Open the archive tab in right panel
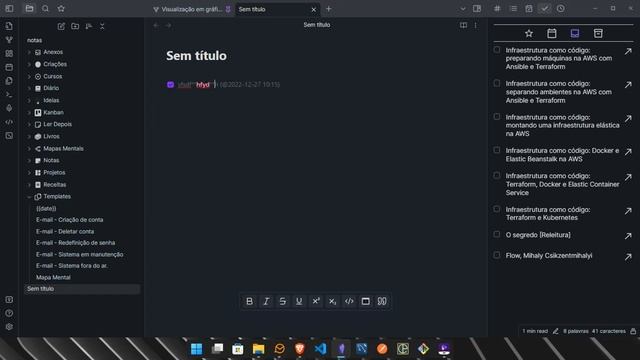 (x=598, y=33)
